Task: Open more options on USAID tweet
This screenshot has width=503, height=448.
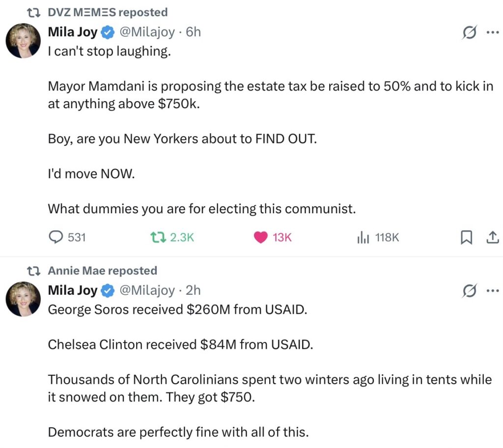Action: tap(492, 291)
